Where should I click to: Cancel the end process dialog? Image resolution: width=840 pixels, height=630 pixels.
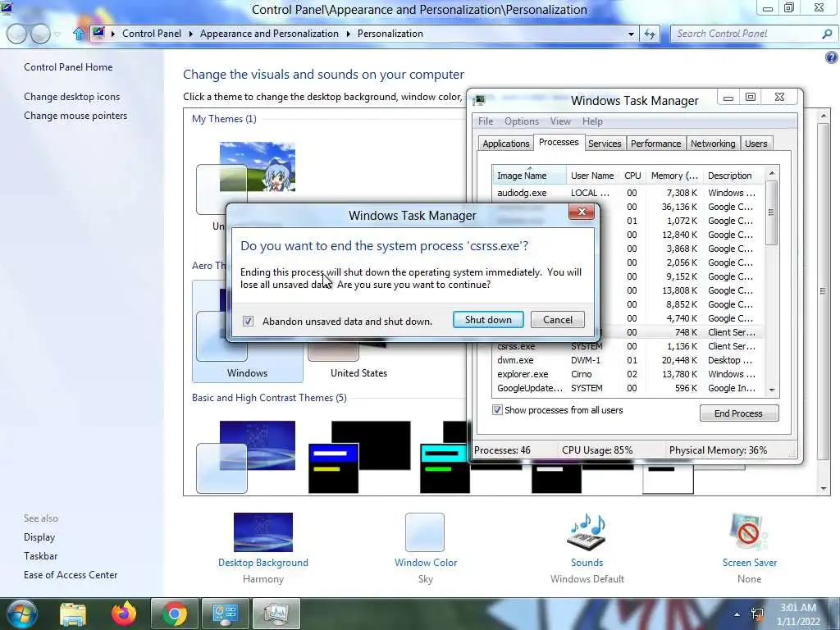[x=558, y=320]
